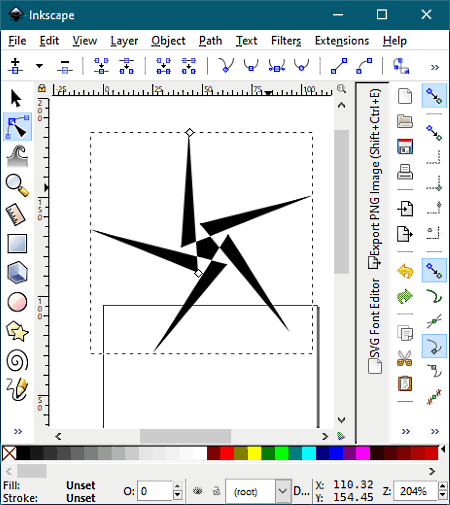Expand toolbox overflow chevron
Image resolution: width=450 pixels, height=505 pixels.
(18, 431)
